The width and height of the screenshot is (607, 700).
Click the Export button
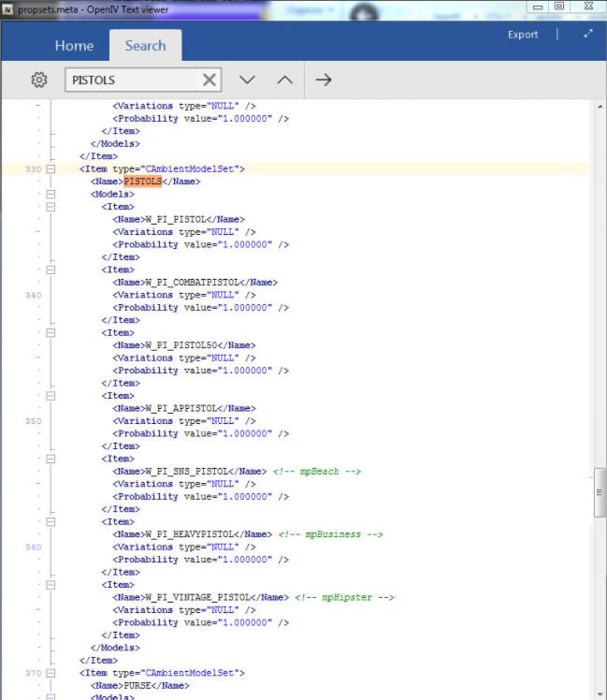pyautogui.click(x=523, y=35)
